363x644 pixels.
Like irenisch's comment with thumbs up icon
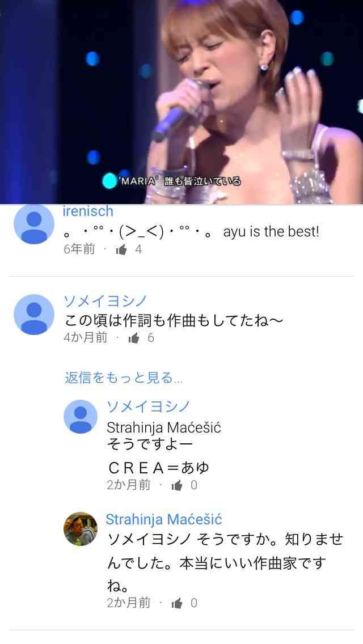tap(121, 249)
